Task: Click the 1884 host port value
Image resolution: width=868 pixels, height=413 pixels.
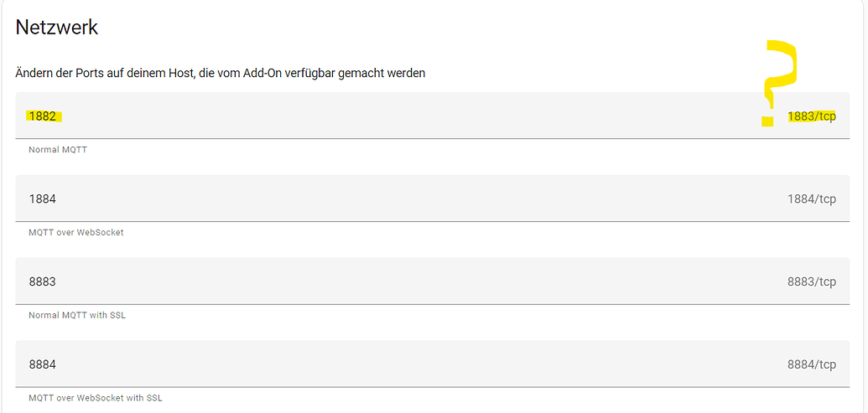Action: click(43, 199)
